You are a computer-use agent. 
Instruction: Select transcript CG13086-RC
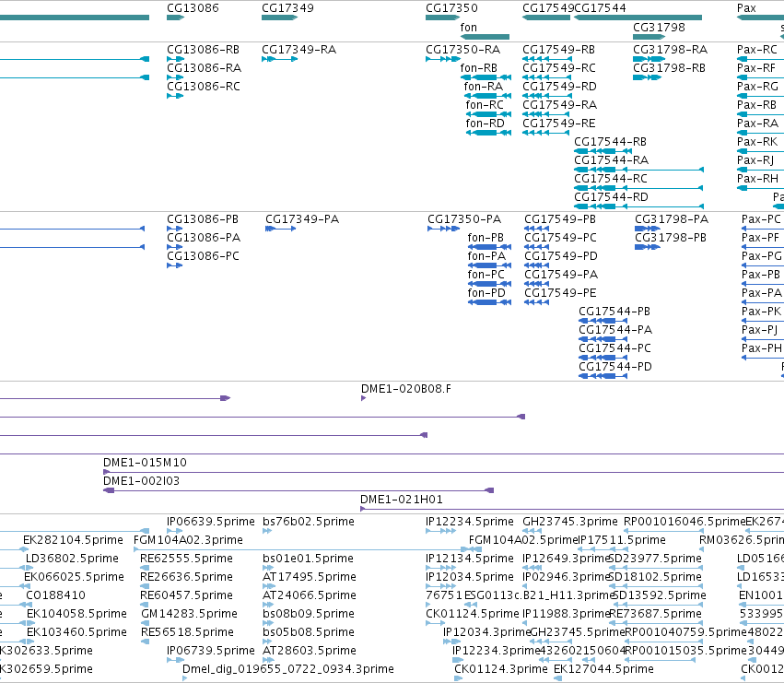[204, 87]
